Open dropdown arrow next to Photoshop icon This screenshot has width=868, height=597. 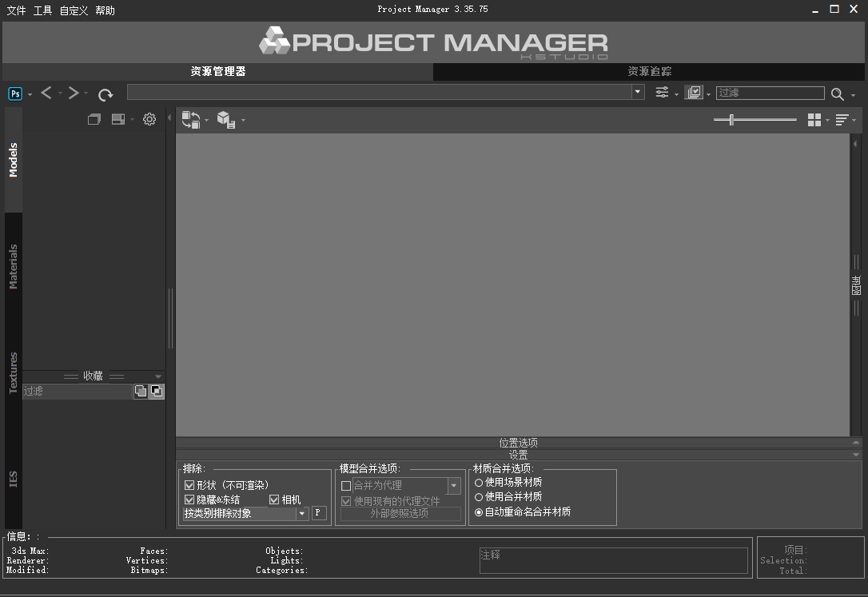pos(30,94)
